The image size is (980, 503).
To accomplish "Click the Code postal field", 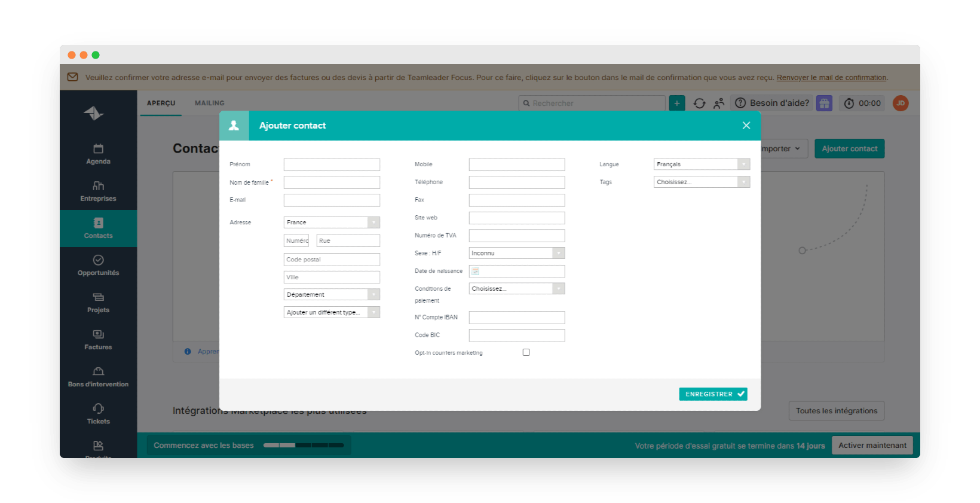I will pyautogui.click(x=332, y=260).
